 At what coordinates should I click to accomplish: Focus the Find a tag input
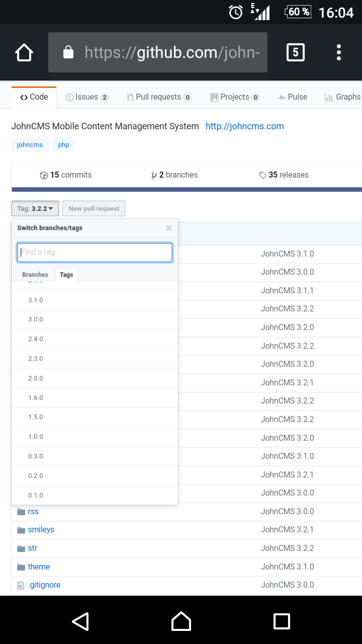point(95,253)
